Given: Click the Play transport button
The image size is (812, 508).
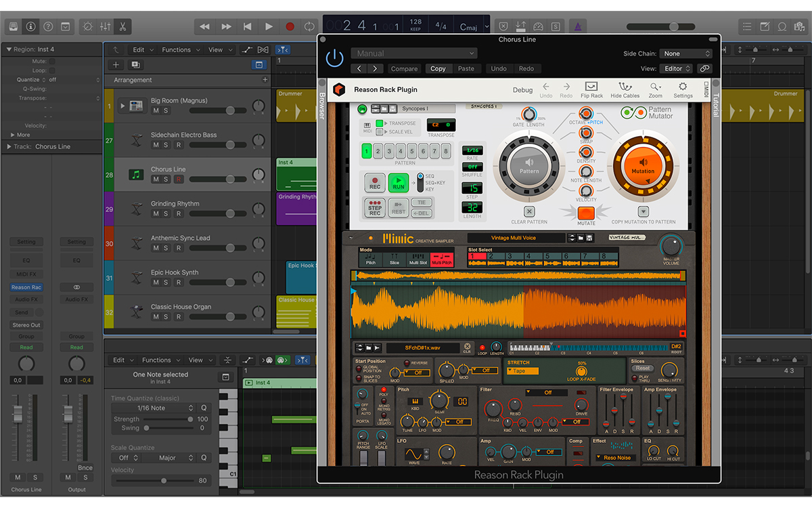Looking at the screenshot, I should (269, 26).
